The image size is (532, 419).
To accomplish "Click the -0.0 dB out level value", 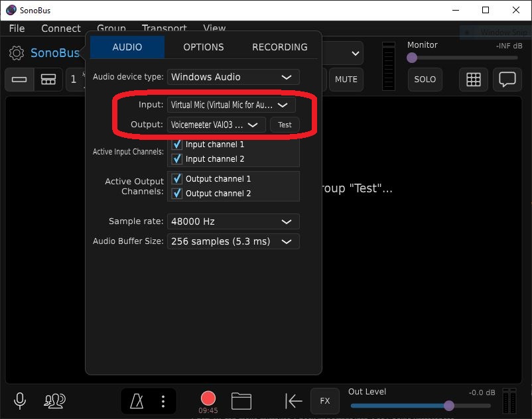I will 482,392.
